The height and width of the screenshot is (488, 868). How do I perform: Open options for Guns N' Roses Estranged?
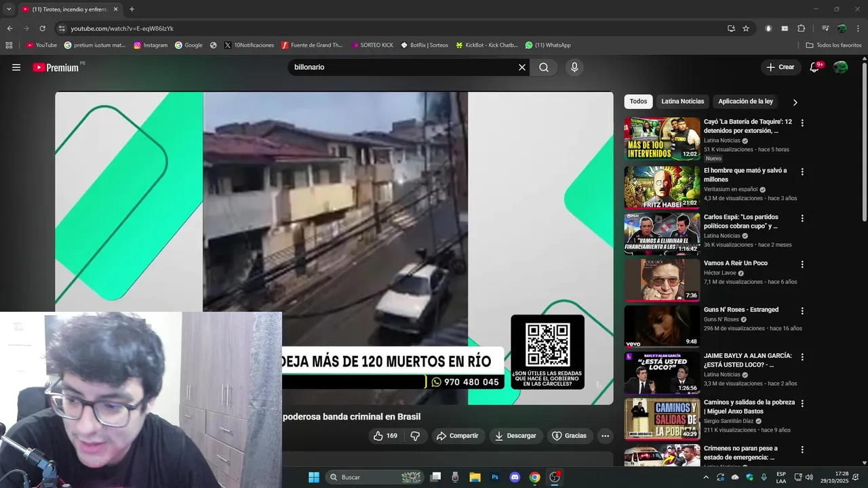point(802,311)
